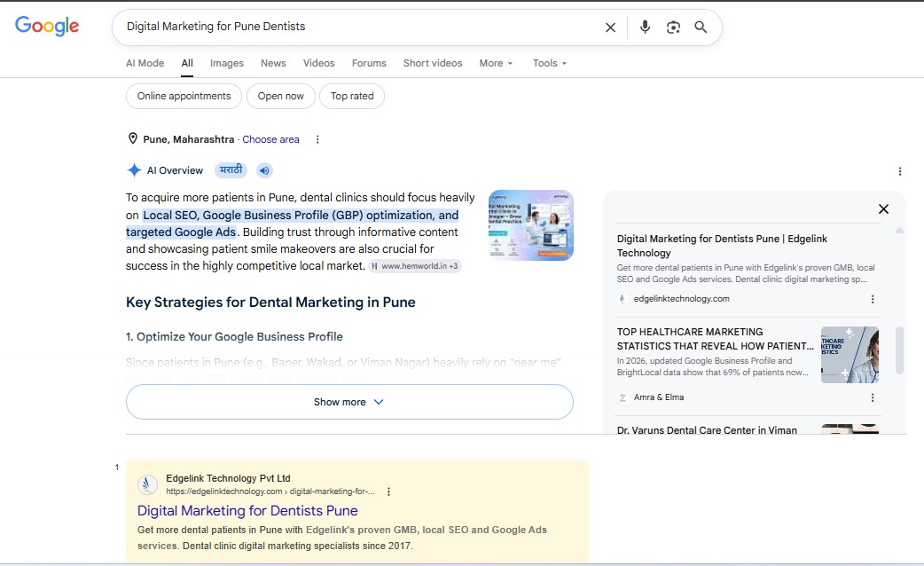Open location options three-dot menu
Screen dimensions: 924x566
[x=317, y=140]
